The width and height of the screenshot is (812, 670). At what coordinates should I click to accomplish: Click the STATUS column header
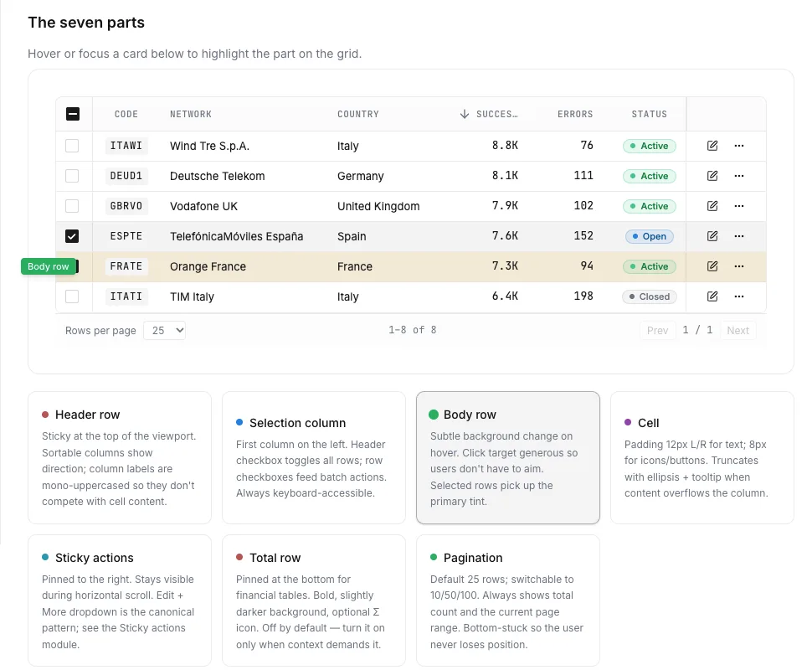(649, 114)
